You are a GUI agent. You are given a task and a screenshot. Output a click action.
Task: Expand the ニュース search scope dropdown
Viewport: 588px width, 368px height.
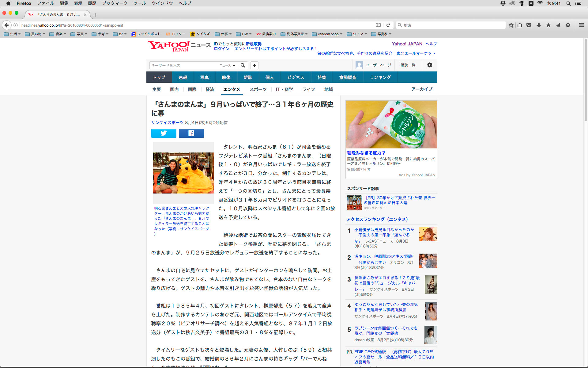(x=227, y=65)
